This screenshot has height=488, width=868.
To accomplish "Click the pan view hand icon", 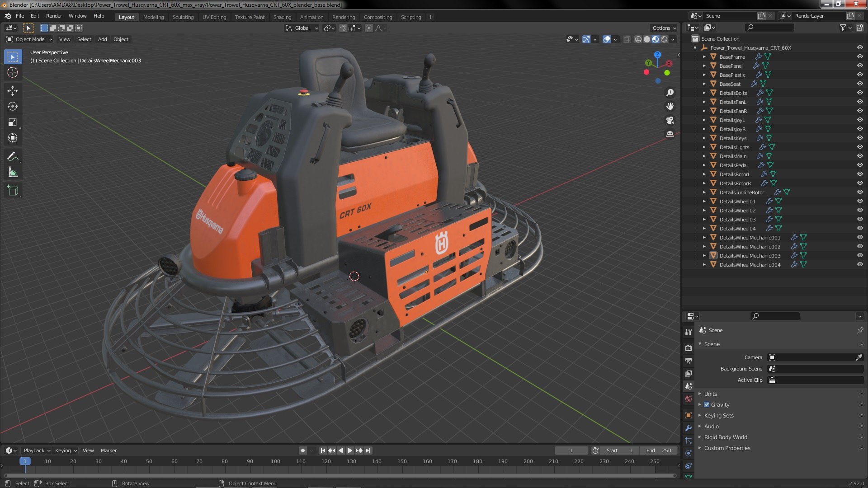I will coord(670,106).
